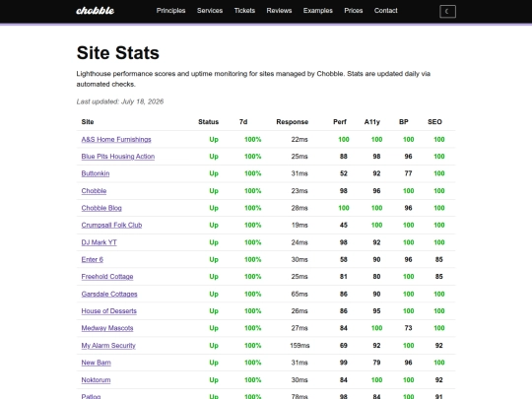Image resolution: width=532 pixels, height=399 pixels.
Task: Select Perf score 52 in Buttonkin row
Action: (x=344, y=173)
